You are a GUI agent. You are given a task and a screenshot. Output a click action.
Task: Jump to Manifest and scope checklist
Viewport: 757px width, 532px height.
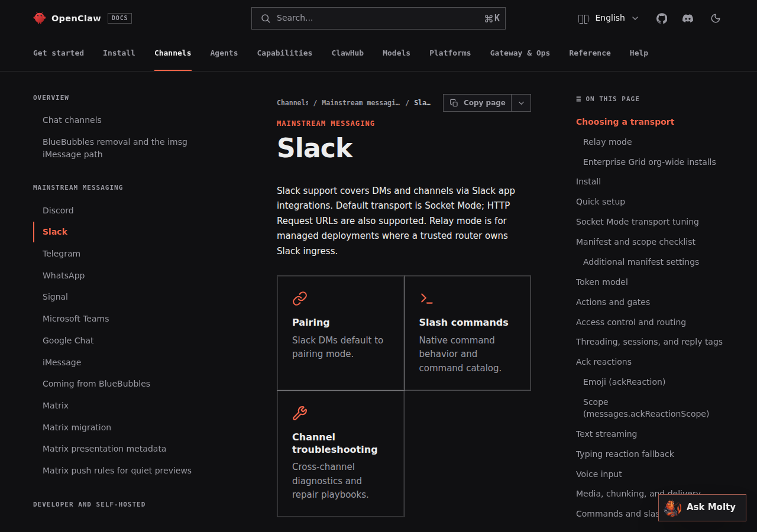[x=636, y=242]
